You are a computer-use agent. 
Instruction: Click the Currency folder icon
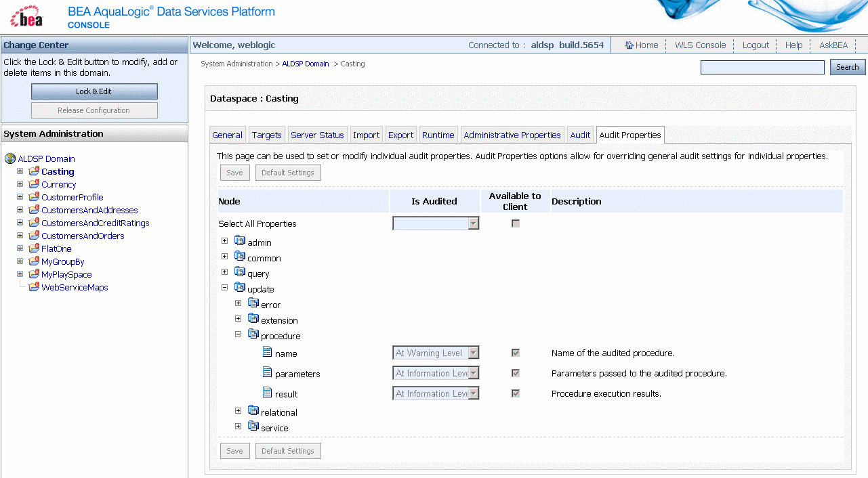coord(34,184)
